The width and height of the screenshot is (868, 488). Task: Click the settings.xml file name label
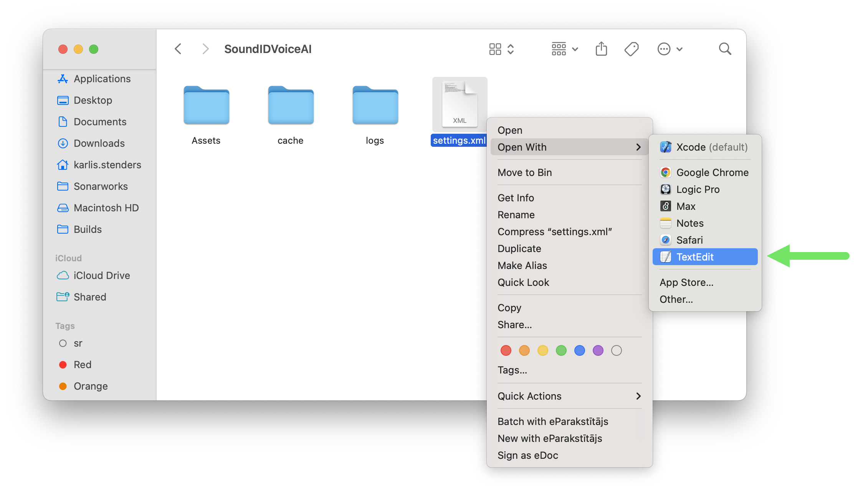pyautogui.click(x=459, y=141)
